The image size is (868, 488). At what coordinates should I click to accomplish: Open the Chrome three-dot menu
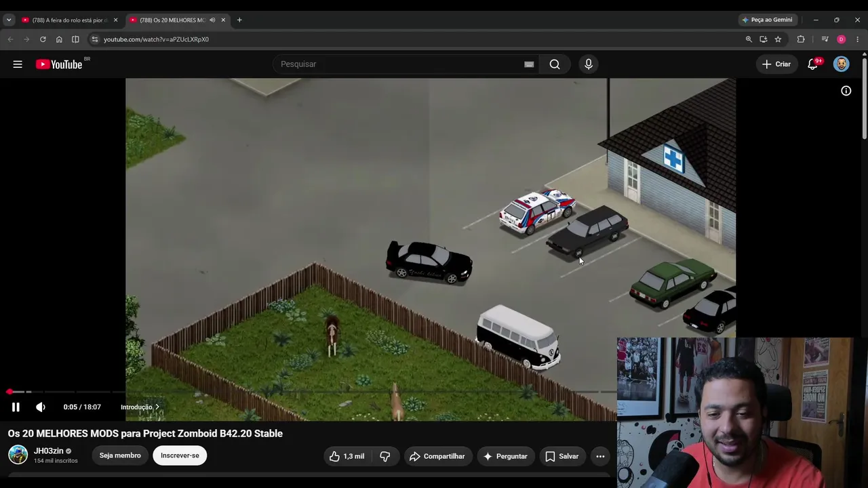click(x=857, y=39)
